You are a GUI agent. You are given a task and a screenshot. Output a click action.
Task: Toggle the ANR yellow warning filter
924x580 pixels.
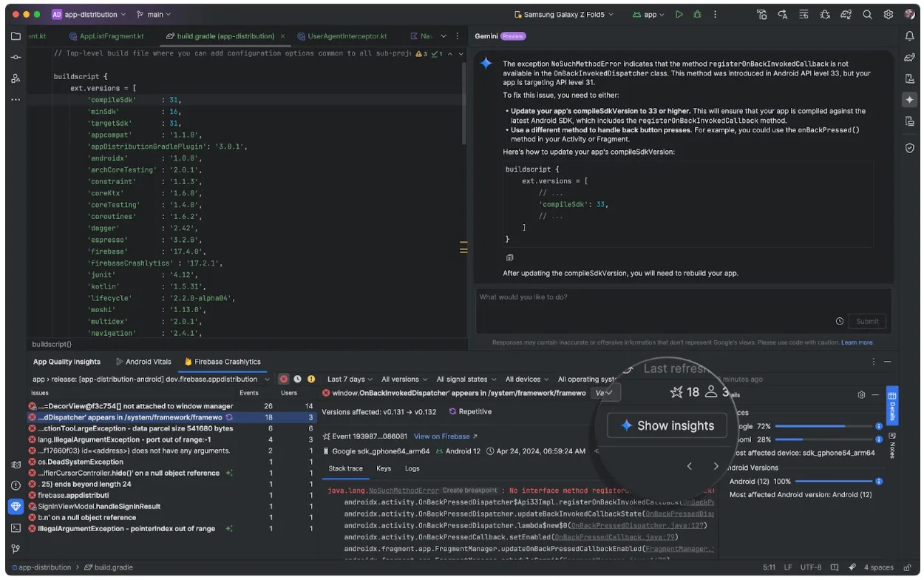pyautogui.click(x=311, y=379)
